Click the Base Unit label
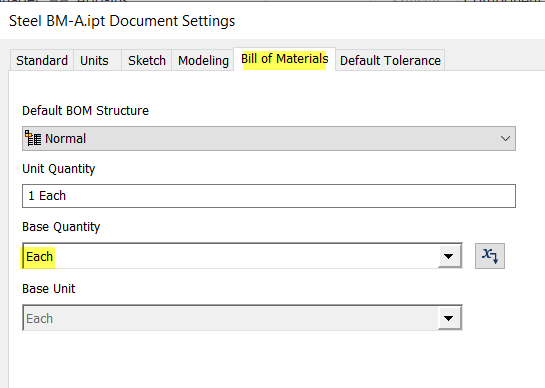This screenshot has width=545, height=388. tap(48, 289)
